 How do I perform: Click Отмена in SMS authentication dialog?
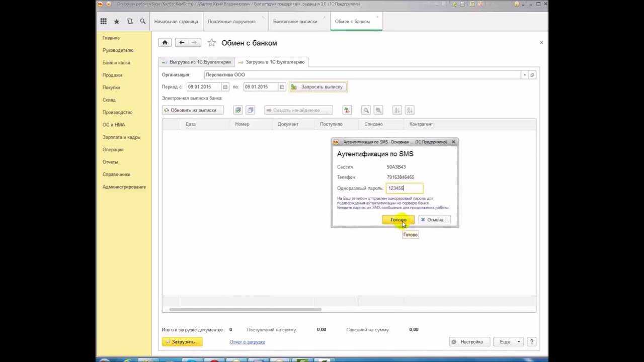(x=434, y=220)
